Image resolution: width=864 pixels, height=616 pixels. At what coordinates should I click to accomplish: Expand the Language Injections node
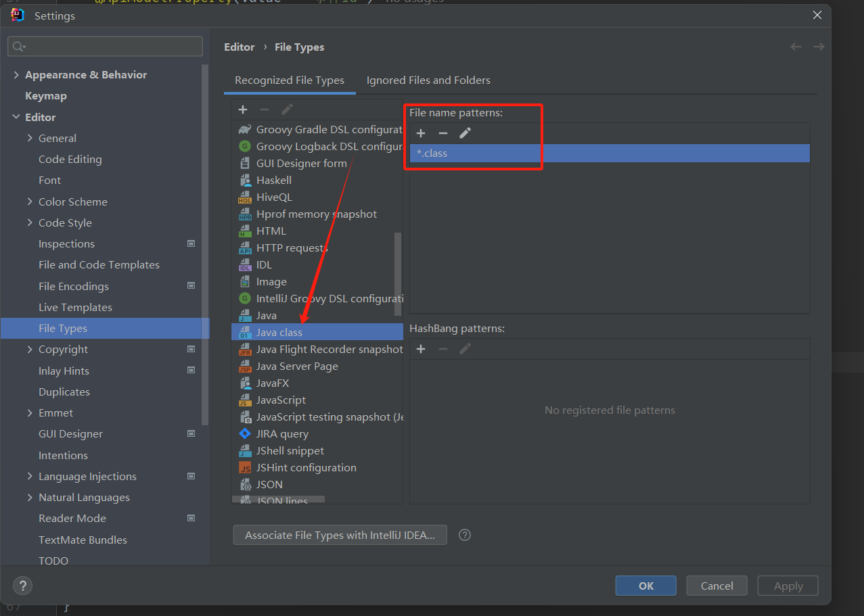[30, 476]
